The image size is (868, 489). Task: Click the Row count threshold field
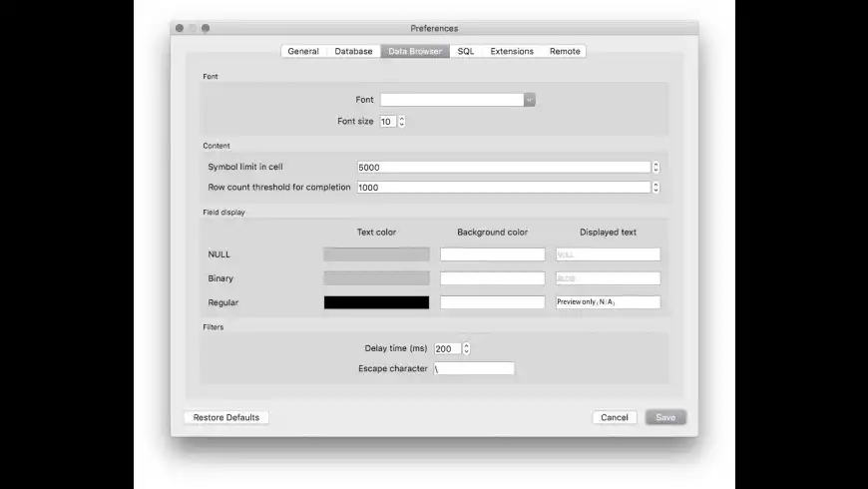click(x=504, y=188)
